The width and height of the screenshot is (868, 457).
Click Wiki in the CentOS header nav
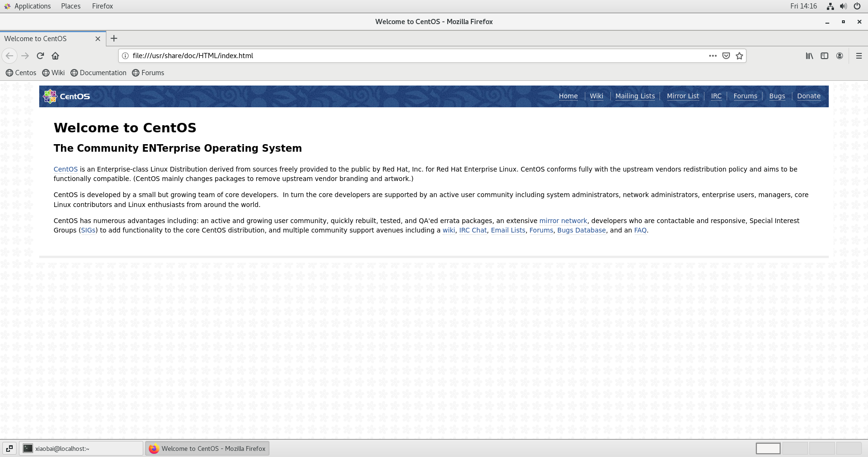pyautogui.click(x=597, y=96)
